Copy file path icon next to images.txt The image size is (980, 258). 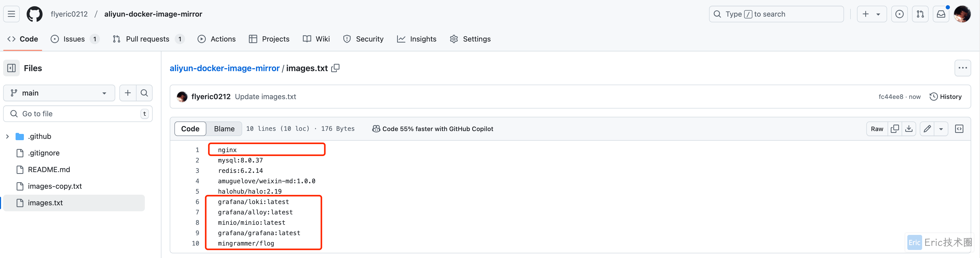tap(335, 68)
